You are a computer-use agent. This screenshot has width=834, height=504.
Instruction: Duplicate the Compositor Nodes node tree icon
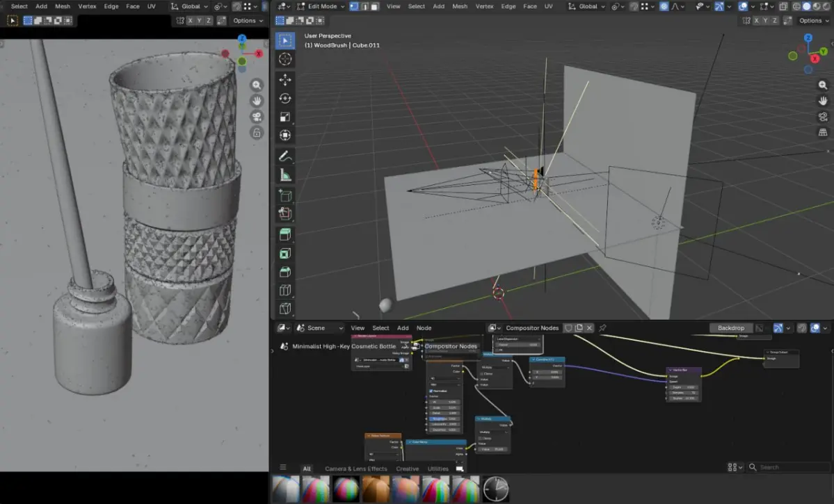click(579, 328)
